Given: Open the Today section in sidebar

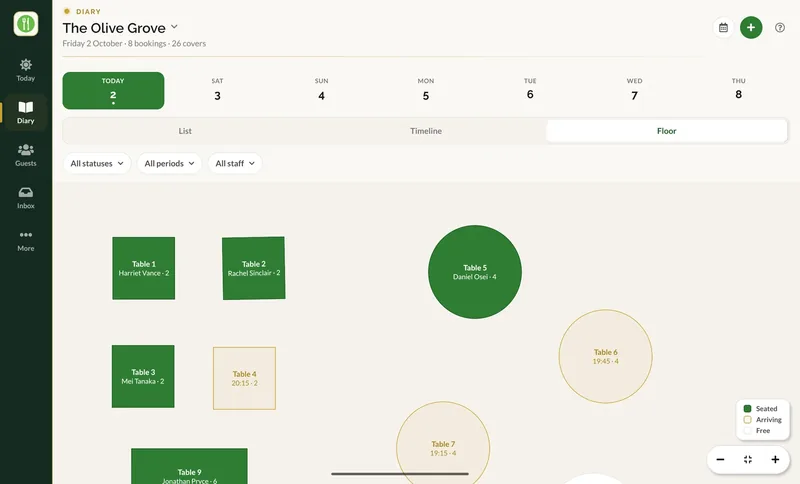Looking at the screenshot, I should coord(26,70).
